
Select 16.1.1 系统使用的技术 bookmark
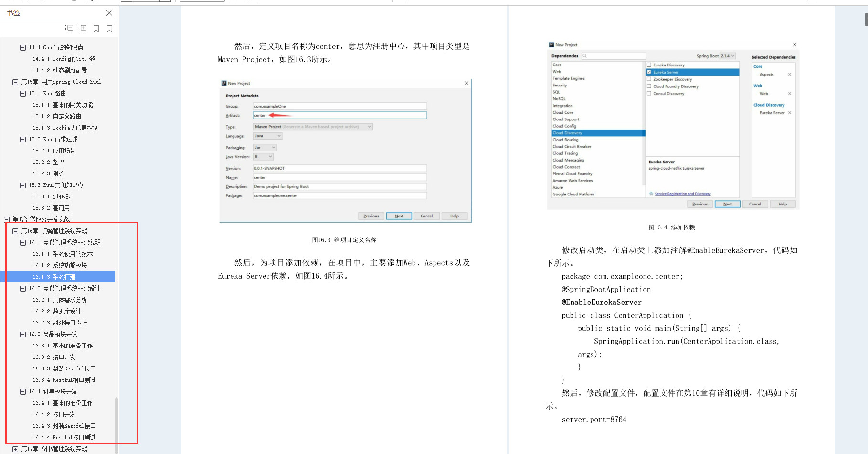point(63,254)
